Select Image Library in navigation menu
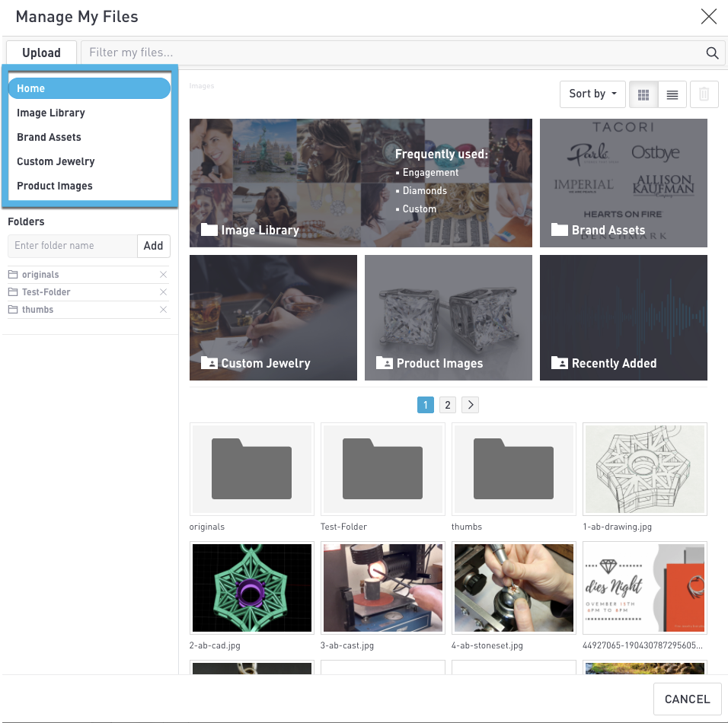Screen dimensions: 728x723 pyautogui.click(x=51, y=113)
